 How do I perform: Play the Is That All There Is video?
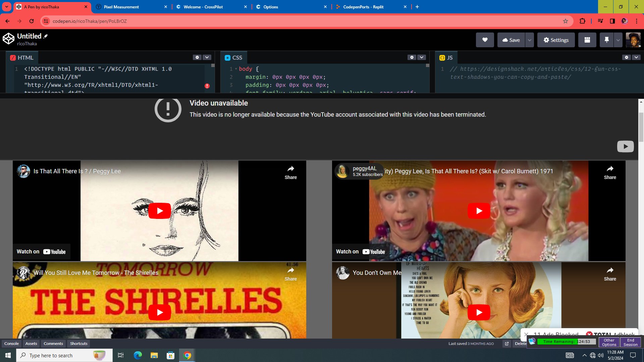click(159, 211)
